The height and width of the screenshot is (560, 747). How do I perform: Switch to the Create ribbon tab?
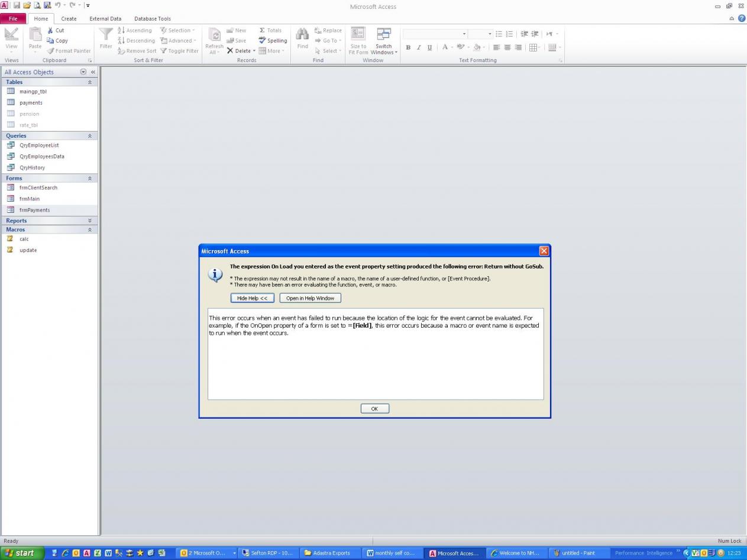(x=69, y=19)
